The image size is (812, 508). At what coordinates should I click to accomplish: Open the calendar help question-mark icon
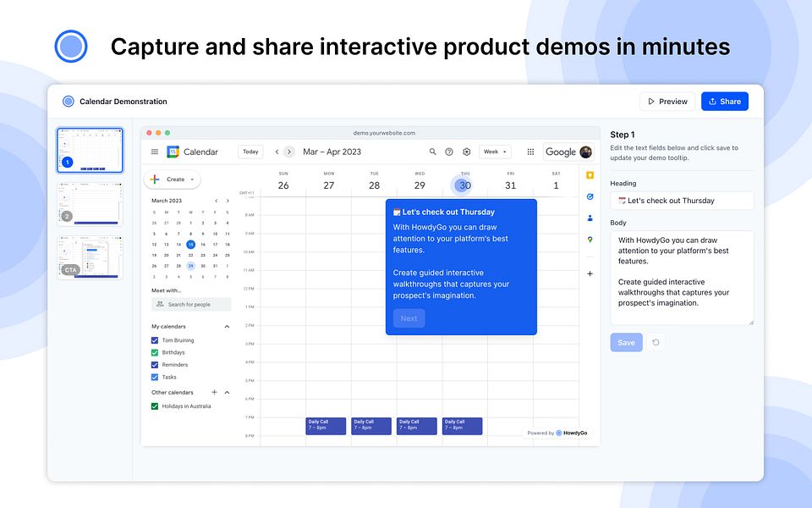449,152
